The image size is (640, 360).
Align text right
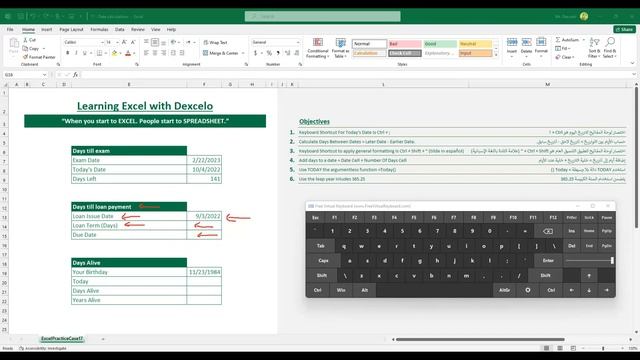click(164, 53)
